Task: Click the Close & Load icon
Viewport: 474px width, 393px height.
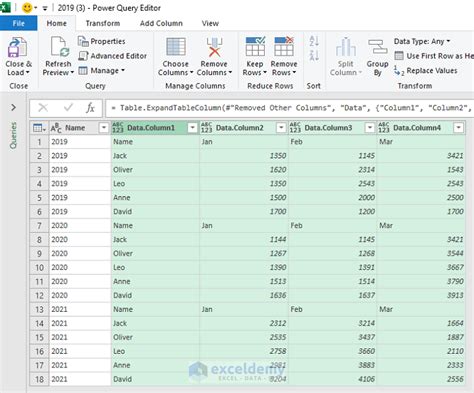Action: coord(17,47)
